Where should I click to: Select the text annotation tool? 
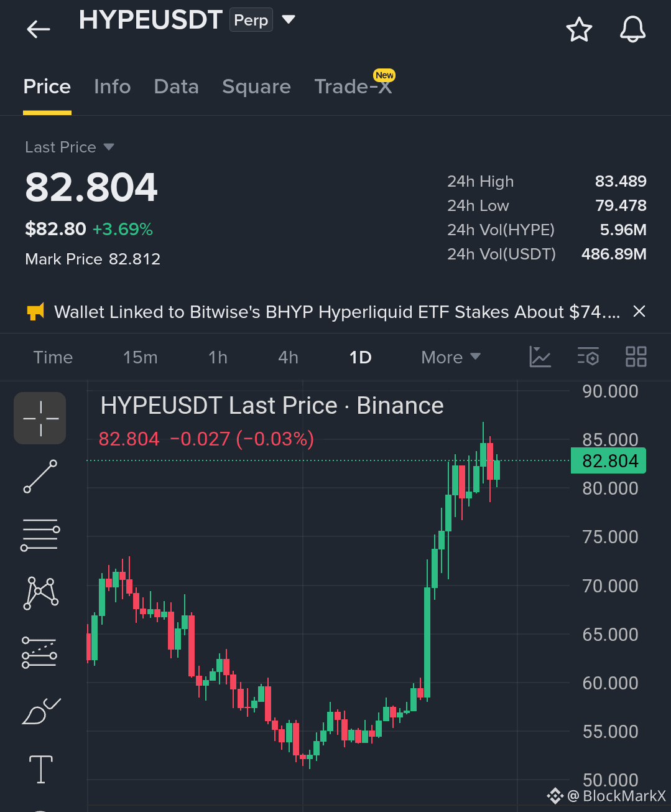click(x=41, y=769)
